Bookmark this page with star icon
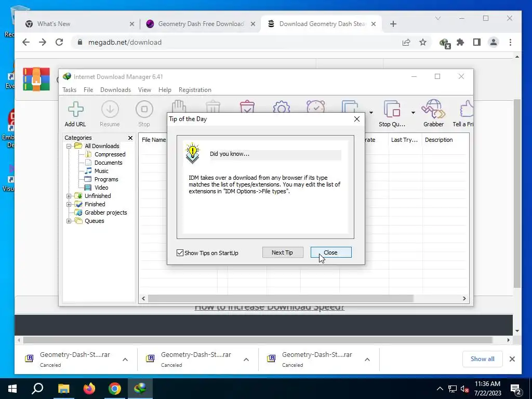 point(423,42)
